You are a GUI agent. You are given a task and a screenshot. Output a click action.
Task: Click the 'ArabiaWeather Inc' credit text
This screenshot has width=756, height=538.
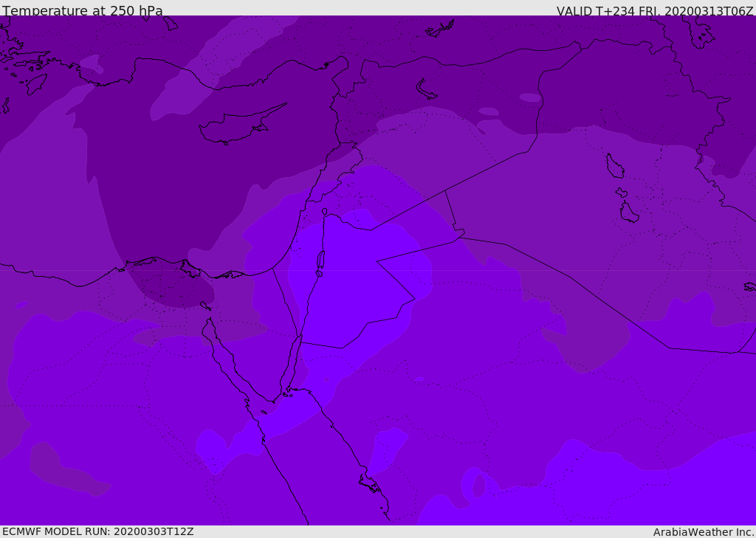[704, 532]
